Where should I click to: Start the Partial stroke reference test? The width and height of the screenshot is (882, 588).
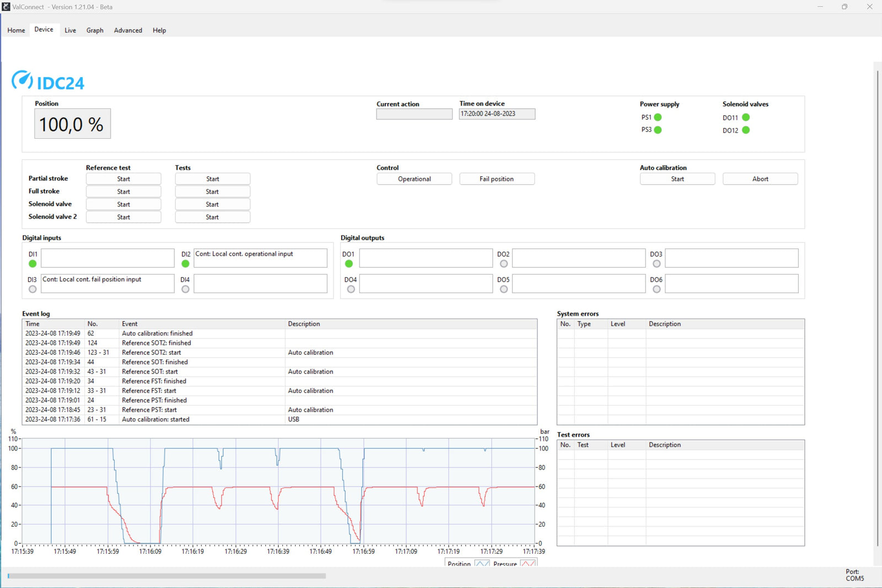(x=123, y=179)
